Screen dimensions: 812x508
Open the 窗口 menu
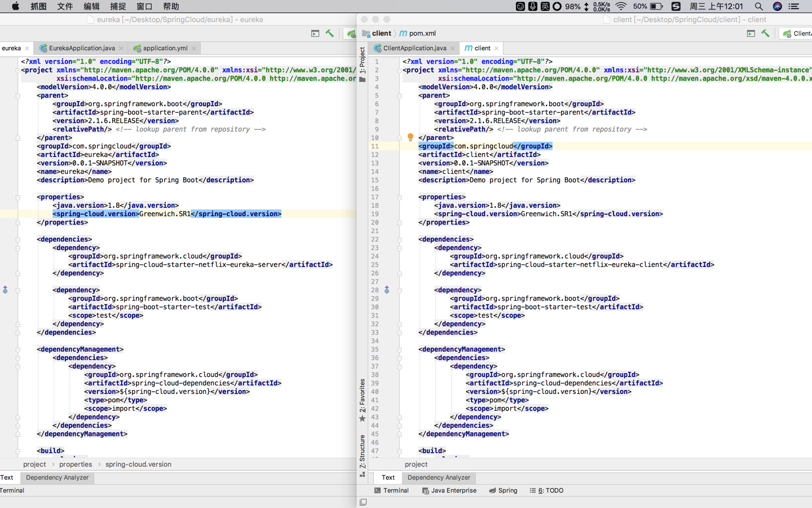click(x=144, y=6)
